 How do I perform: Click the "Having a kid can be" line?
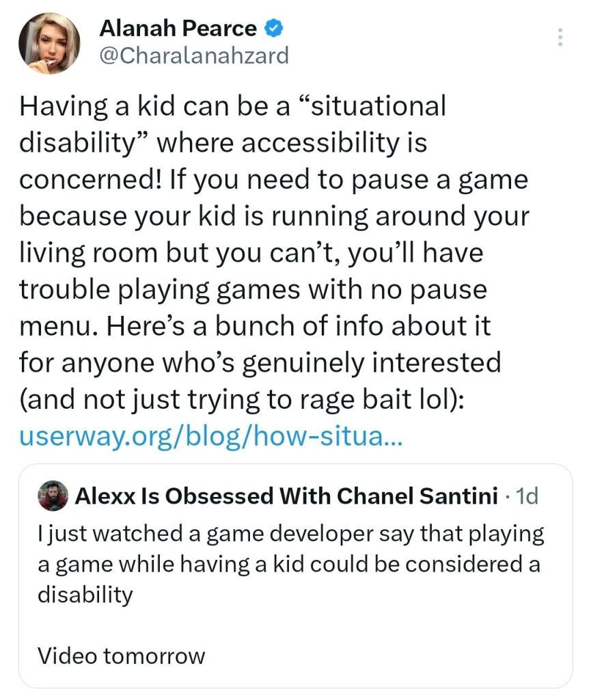click(x=232, y=105)
